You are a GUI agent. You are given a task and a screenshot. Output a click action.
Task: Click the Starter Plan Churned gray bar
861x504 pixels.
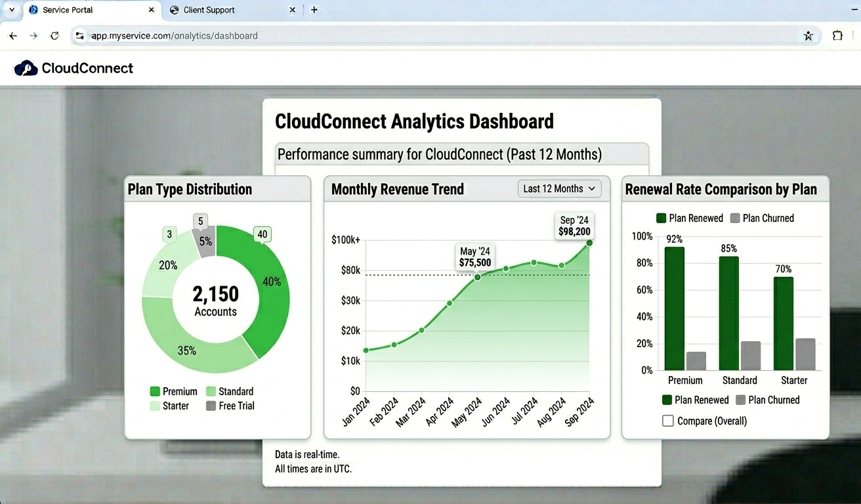pyautogui.click(x=805, y=354)
